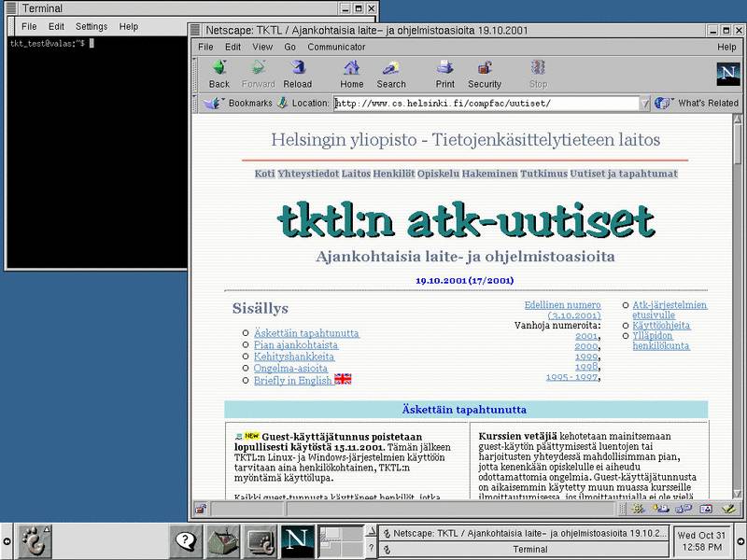747x560 pixels.
Task: Click the tasklist question-mark button
Action: 372,549
